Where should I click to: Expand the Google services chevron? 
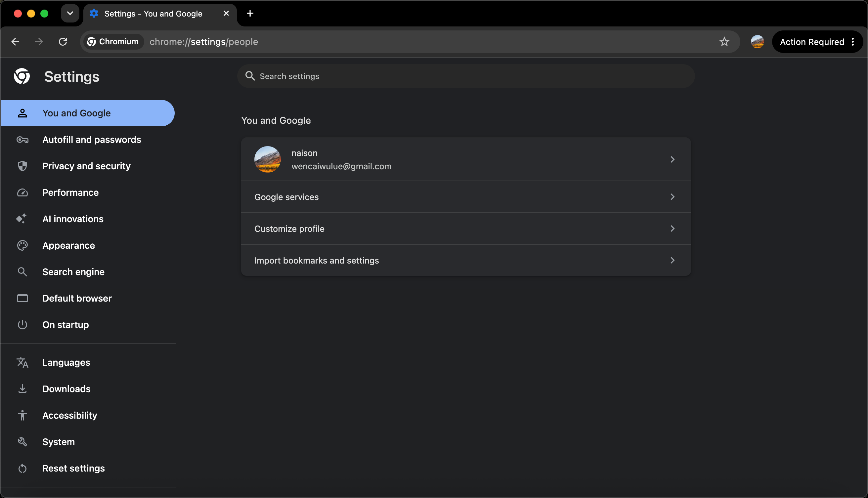(672, 197)
